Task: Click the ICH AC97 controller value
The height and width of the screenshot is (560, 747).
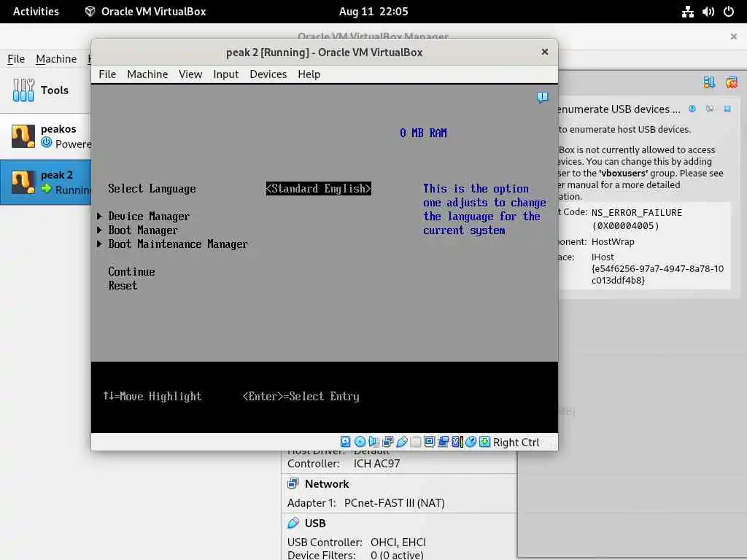Action: coord(376,464)
